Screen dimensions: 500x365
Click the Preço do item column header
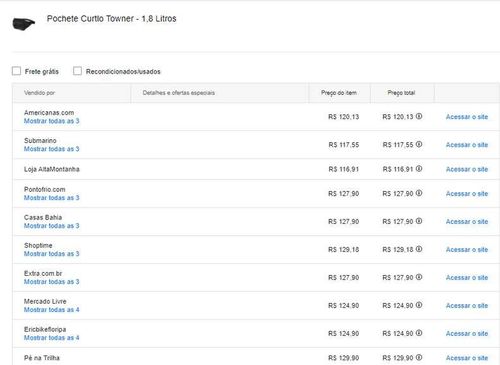point(339,93)
